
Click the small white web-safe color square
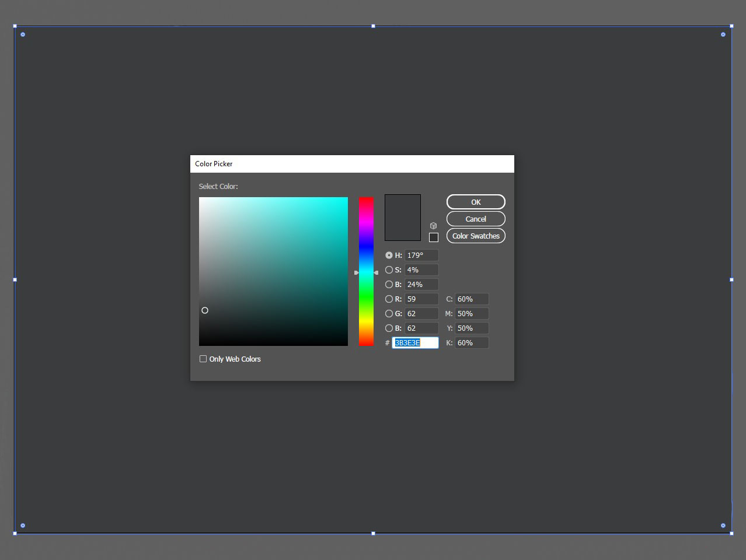coord(434,237)
